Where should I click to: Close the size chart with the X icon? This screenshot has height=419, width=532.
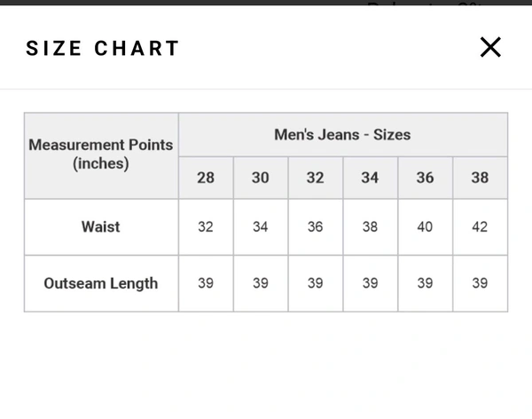[x=490, y=47]
